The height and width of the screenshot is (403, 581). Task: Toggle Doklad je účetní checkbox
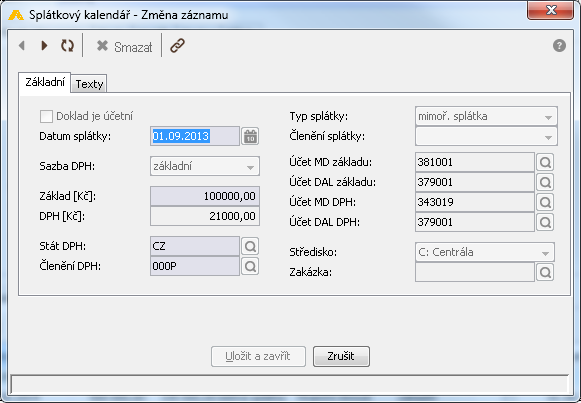click(46, 116)
